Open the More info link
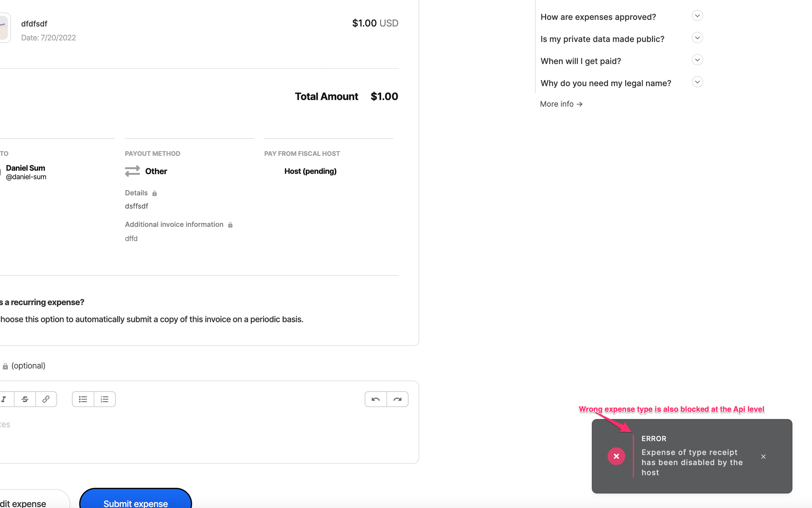The height and width of the screenshot is (508, 812). click(561, 104)
